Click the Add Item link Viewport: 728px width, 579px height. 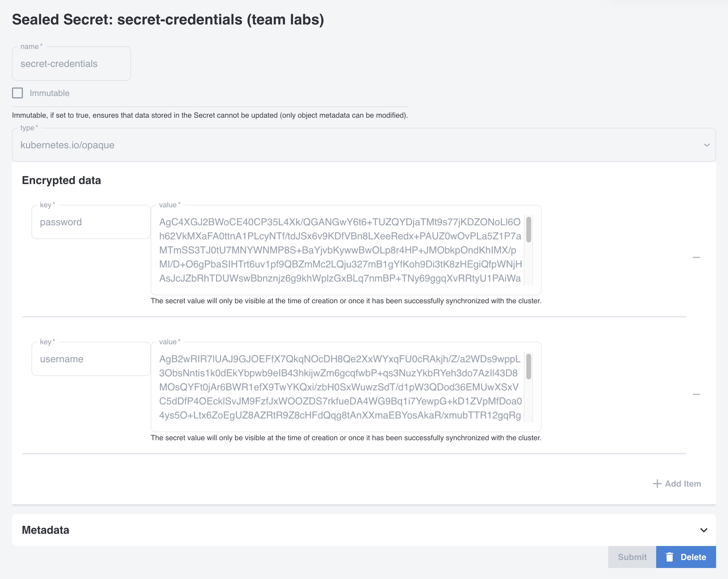pos(682,484)
